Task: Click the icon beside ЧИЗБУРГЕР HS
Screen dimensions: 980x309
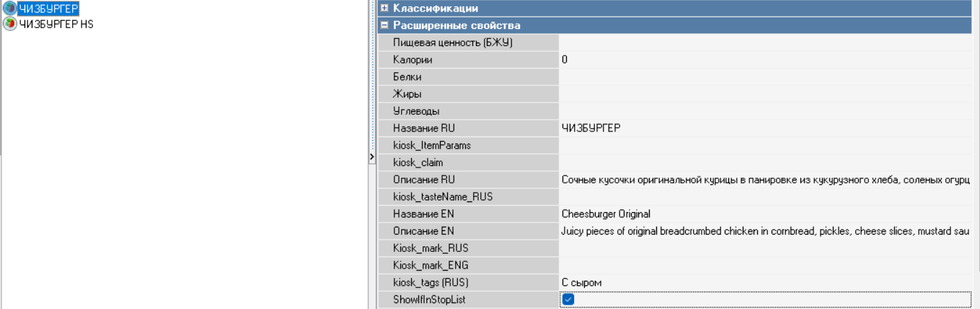Action: [9, 24]
